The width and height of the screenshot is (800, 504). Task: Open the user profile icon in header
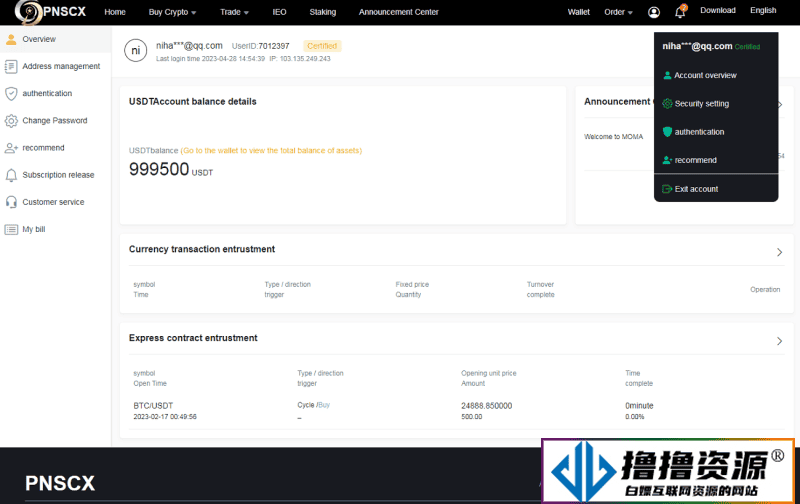(654, 12)
